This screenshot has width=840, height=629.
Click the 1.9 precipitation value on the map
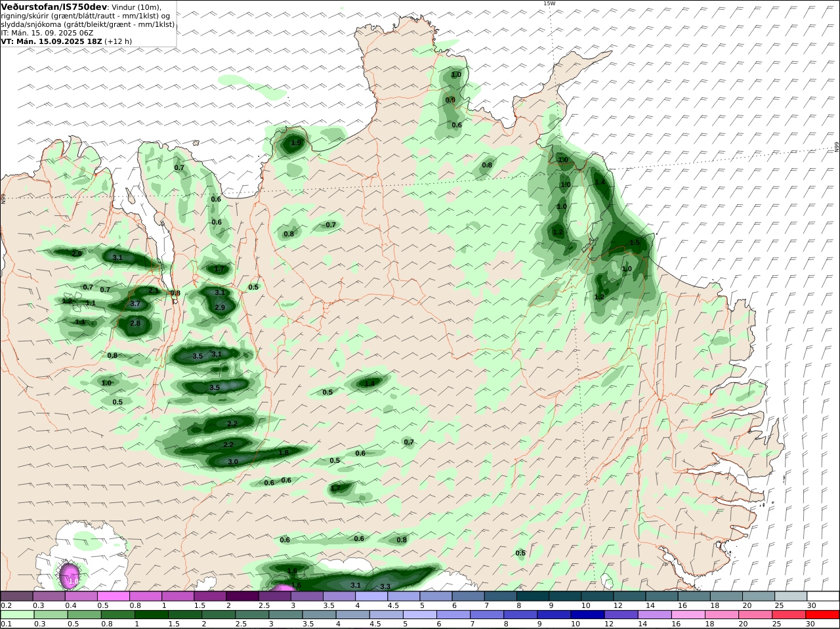[296, 142]
